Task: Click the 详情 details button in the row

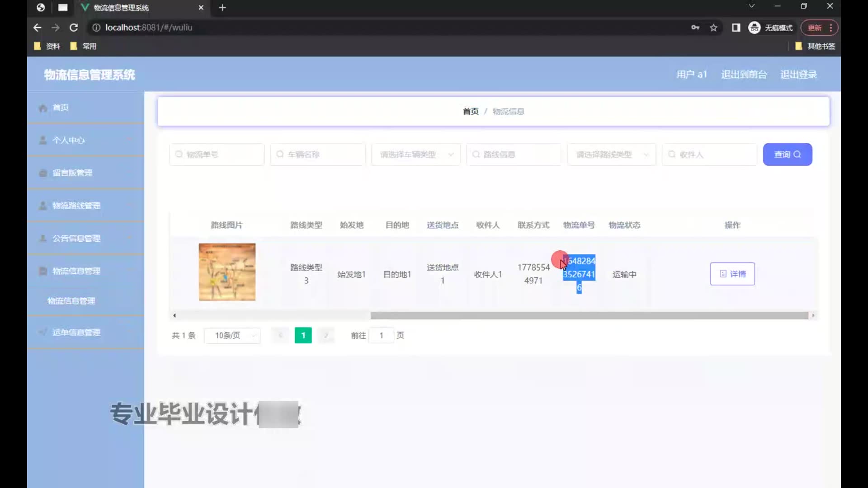Action: click(x=732, y=274)
